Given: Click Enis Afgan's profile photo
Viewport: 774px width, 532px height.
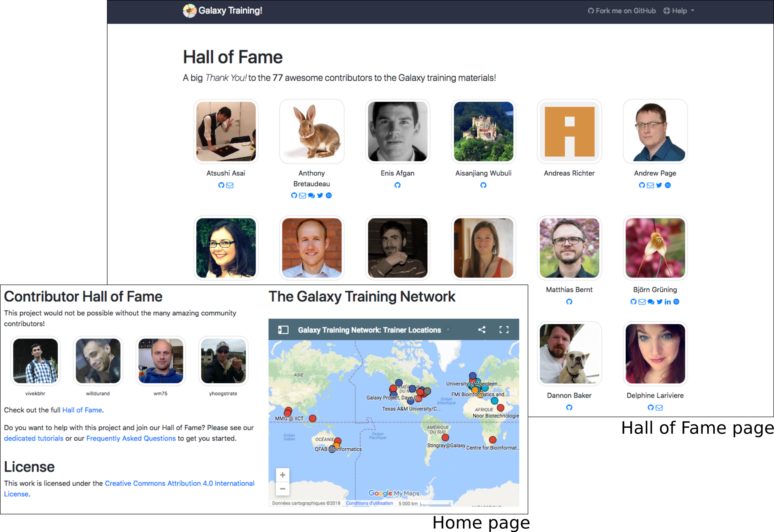Looking at the screenshot, I should tap(398, 131).
